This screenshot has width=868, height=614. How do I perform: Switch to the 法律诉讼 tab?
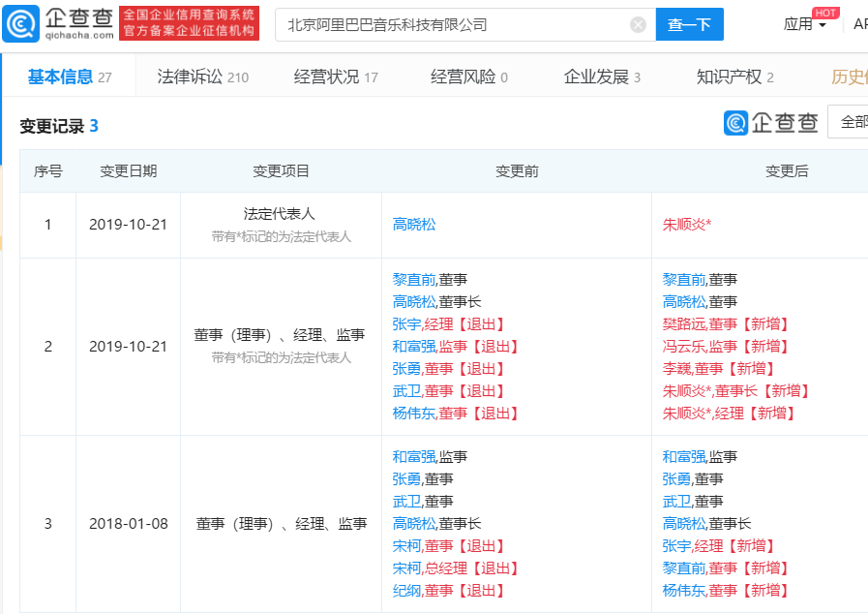(202, 77)
